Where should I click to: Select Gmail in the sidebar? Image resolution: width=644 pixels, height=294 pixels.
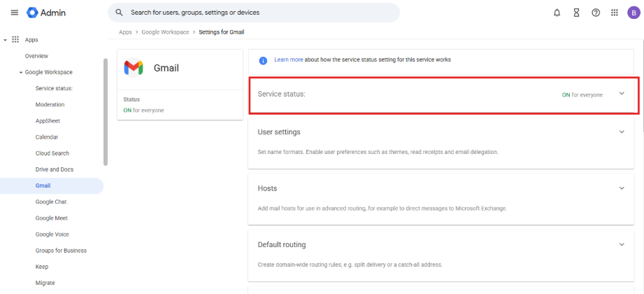[x=52, y=186]
